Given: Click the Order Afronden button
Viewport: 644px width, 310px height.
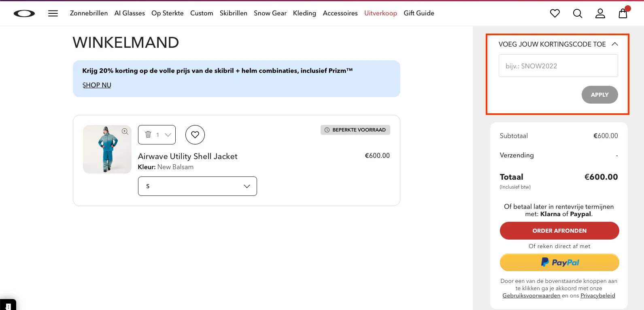Looking at the screenshot, I should [559, 231].
